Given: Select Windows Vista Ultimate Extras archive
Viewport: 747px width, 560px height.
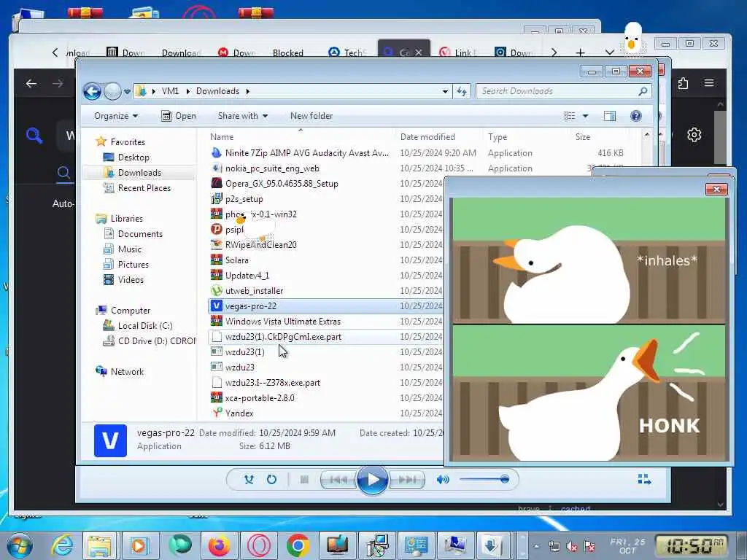Looking at the screenshot, I should [283, 322].
